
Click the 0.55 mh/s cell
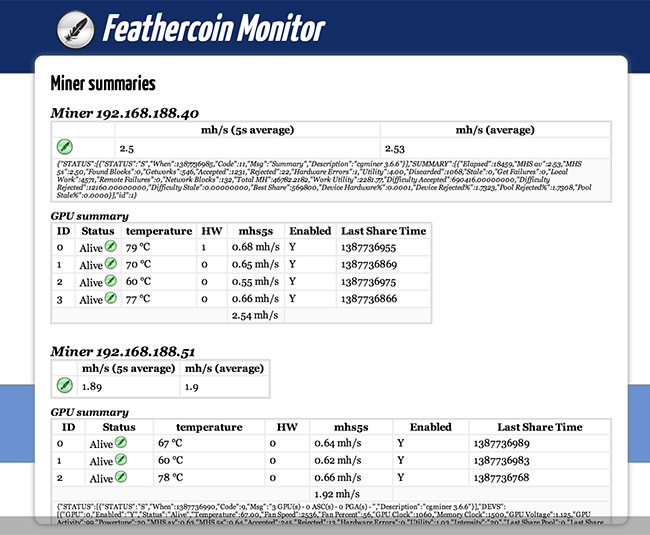click(x=255, y=282)
